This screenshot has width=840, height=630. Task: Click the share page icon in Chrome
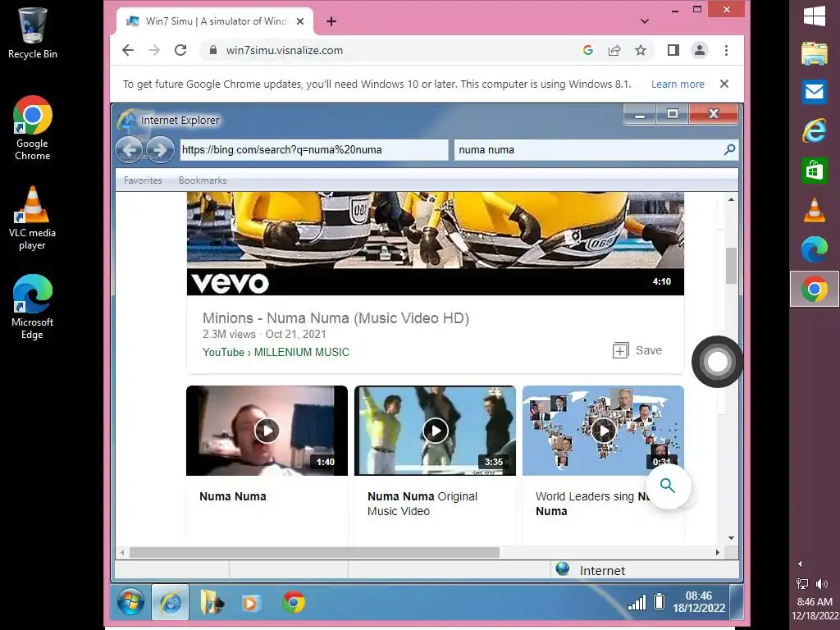[614, 50]
